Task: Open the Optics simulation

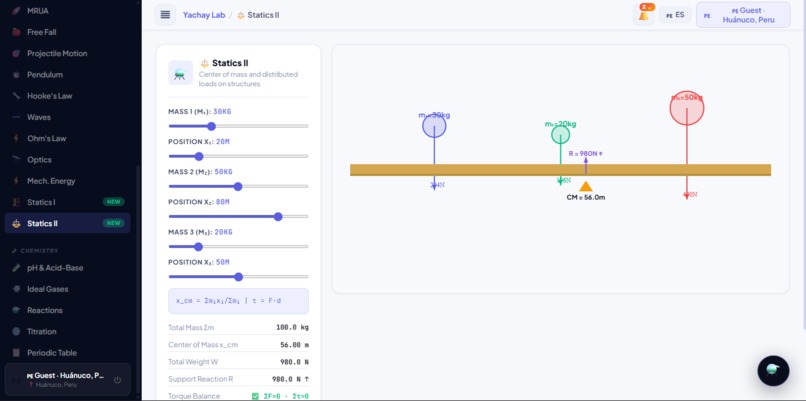Action: tap(67, 159)
